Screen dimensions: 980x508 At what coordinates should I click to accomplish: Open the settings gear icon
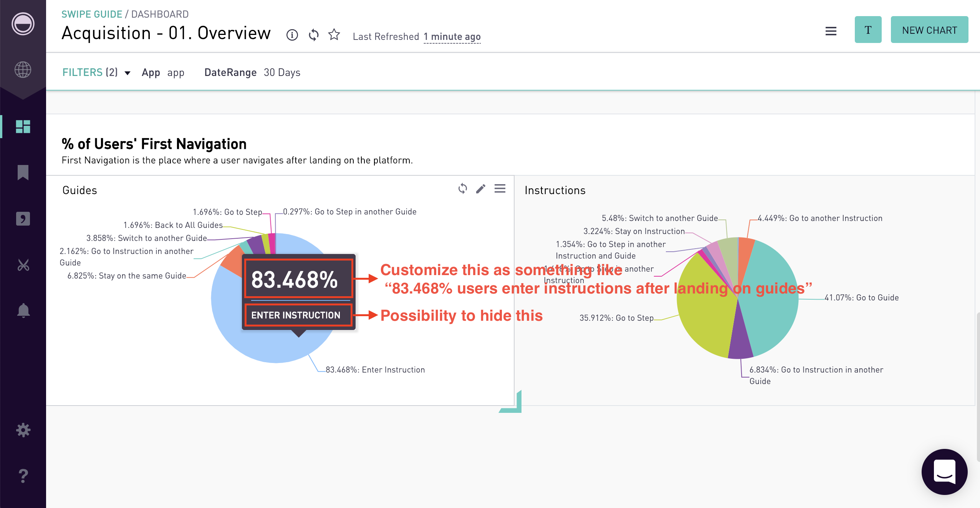23,430
